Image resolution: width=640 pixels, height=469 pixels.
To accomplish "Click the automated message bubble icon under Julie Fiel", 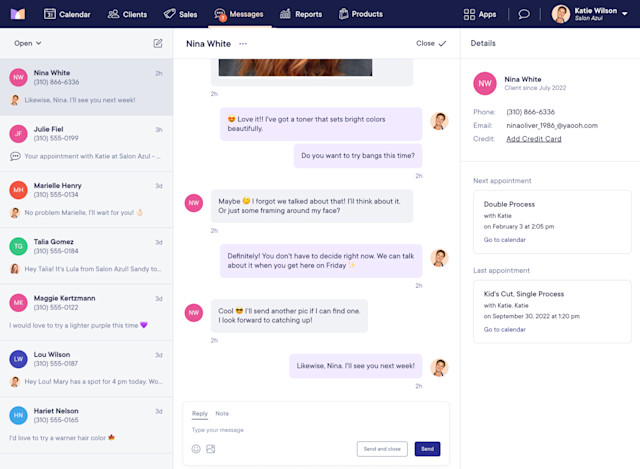I will coord(15,156).
